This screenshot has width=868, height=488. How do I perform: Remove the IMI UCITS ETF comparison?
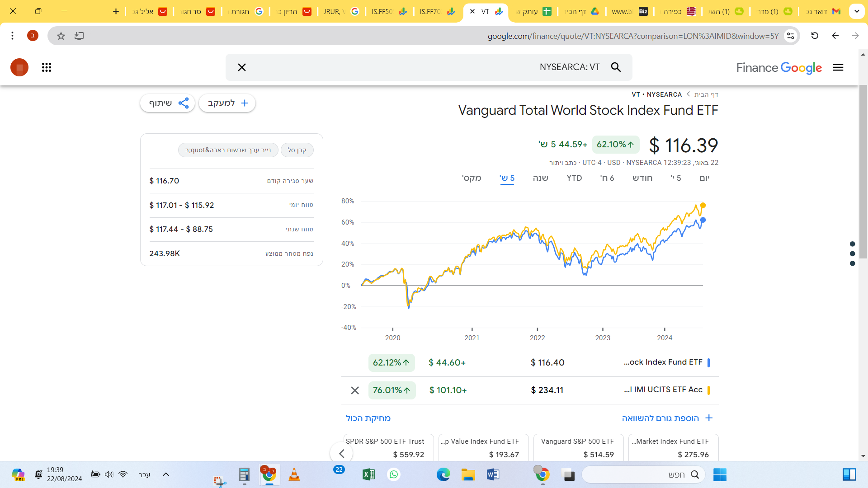(355, 390)
